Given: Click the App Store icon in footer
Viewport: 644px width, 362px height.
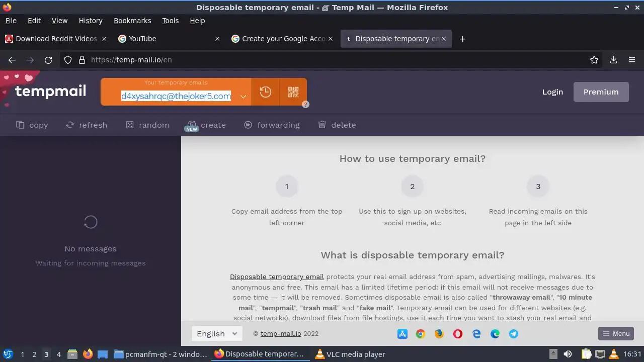Looking at the screenshot, I should click(403, 334).
